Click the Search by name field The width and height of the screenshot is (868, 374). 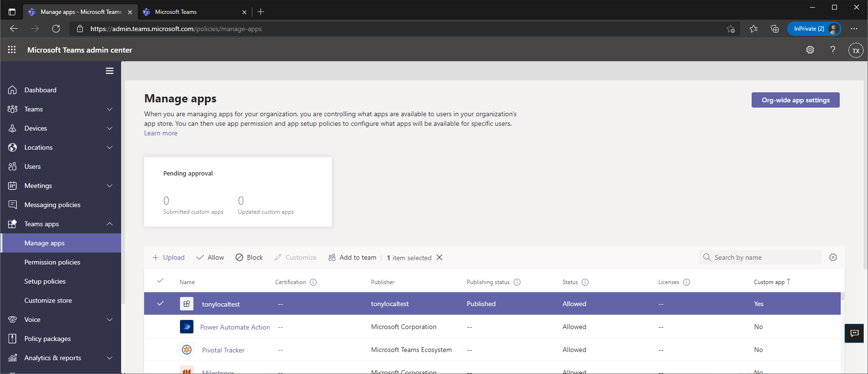click(760, 257)
